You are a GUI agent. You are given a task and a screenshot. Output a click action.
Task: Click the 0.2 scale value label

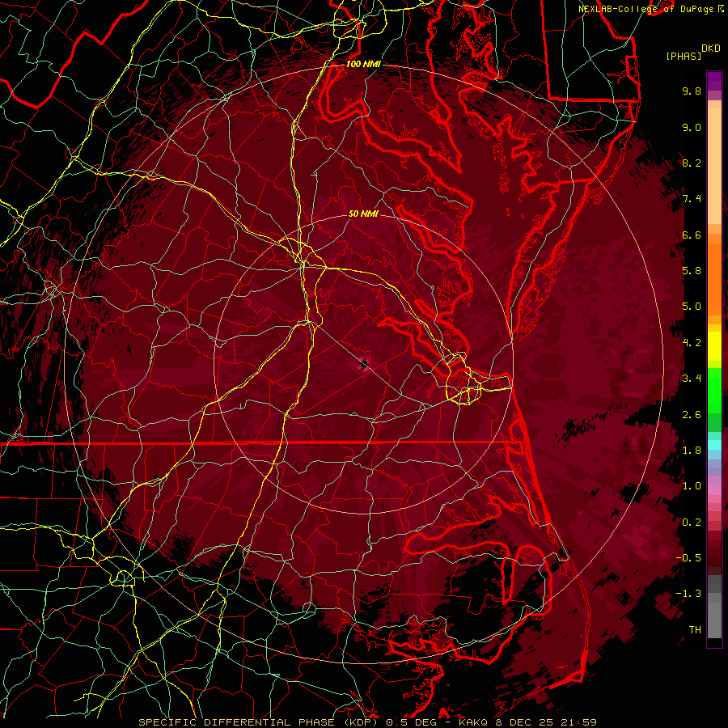pos(692,523)
